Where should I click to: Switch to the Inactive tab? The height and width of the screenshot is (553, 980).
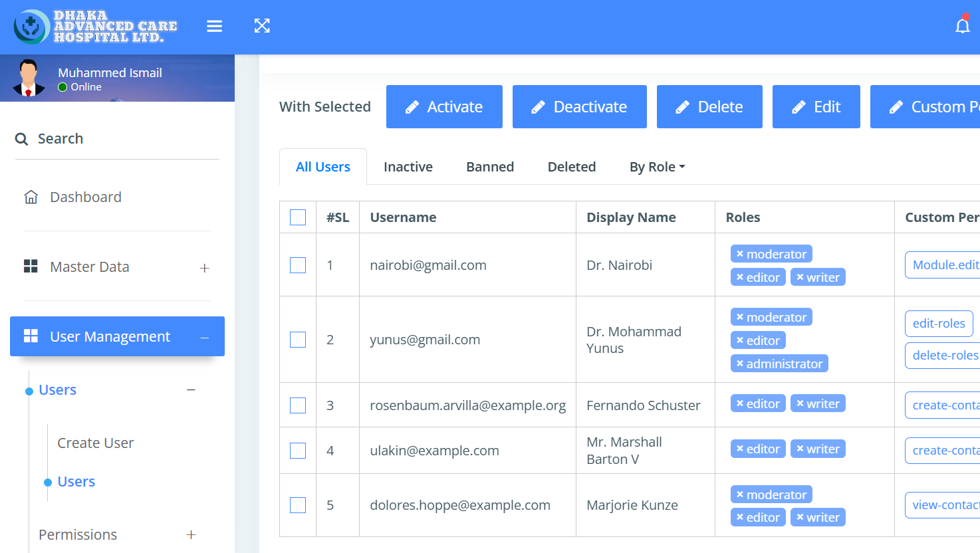pos(408,167)
